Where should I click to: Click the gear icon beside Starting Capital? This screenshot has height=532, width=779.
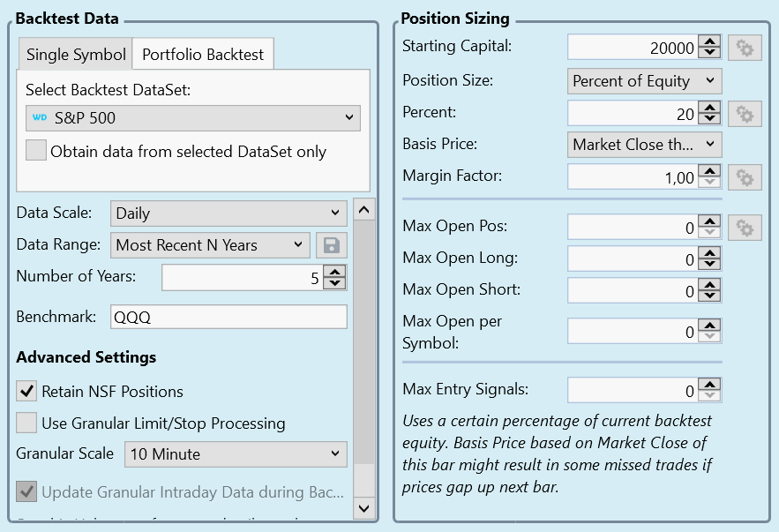pos(745,48)
